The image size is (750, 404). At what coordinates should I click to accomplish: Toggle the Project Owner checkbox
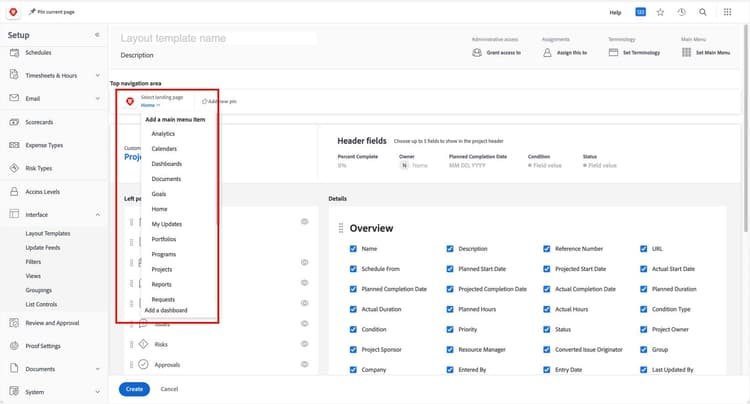(x=643, y=329)
